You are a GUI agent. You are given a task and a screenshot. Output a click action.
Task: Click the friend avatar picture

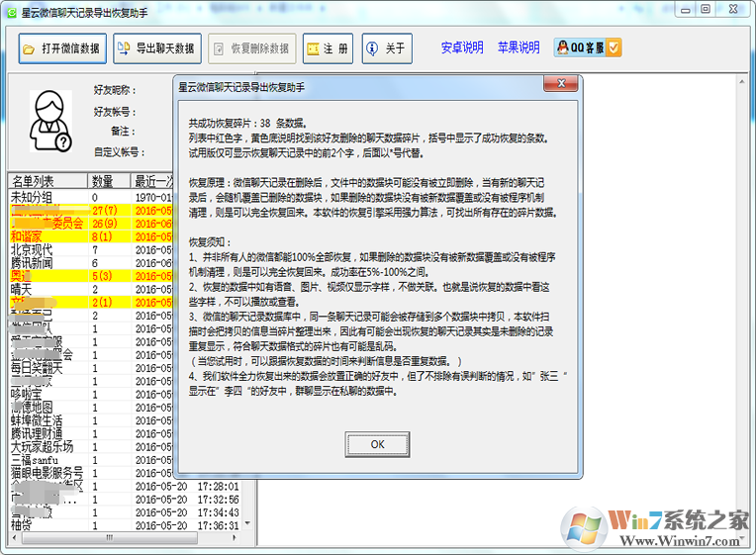50,121
